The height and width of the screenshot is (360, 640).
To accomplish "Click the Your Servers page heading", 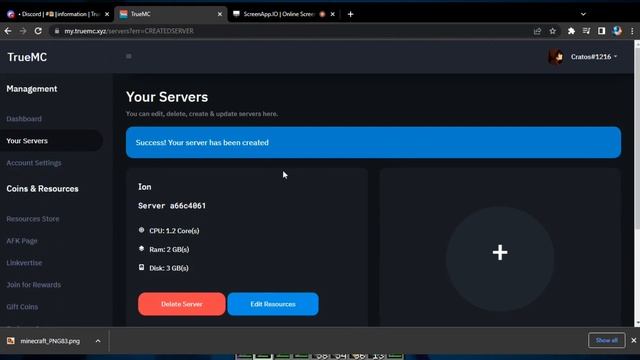I will tap(167, 97).
